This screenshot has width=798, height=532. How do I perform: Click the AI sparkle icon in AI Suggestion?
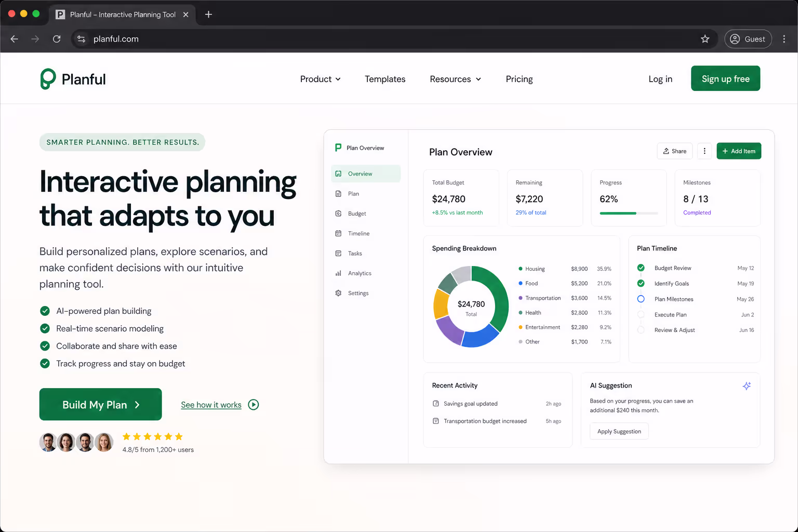click(747, 385)
